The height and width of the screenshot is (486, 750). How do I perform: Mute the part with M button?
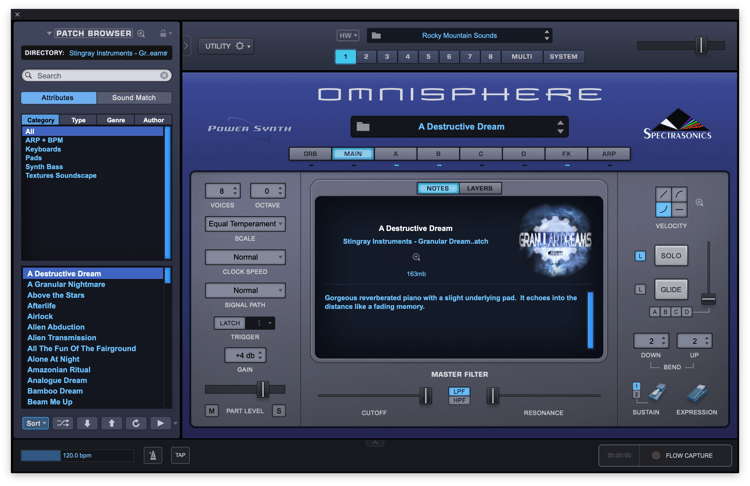(211, 410)
